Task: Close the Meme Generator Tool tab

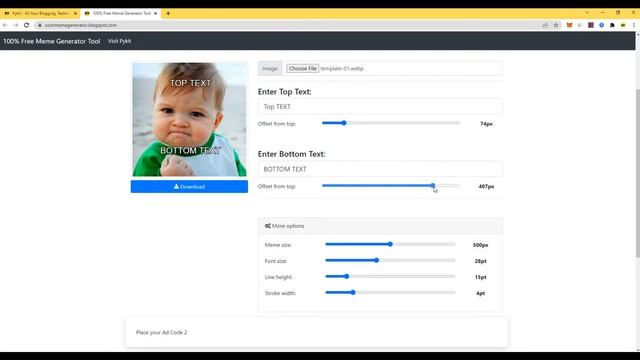Action: coord(156,13)
